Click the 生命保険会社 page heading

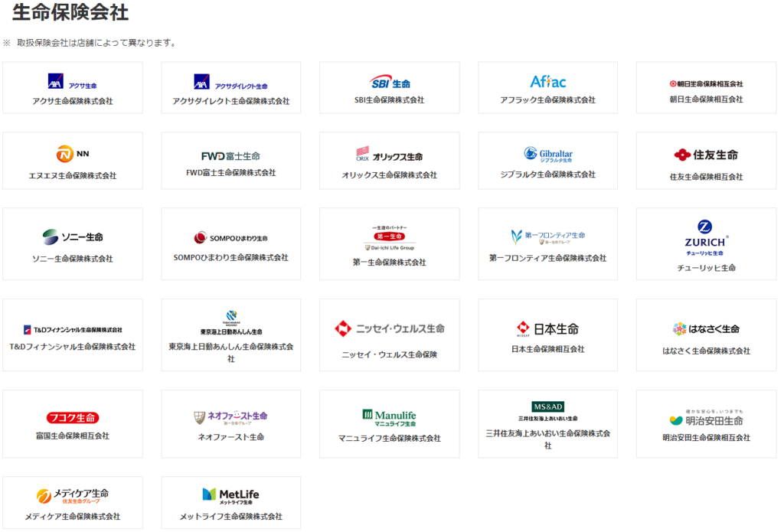pyautogui.click(x=70, y=12)
